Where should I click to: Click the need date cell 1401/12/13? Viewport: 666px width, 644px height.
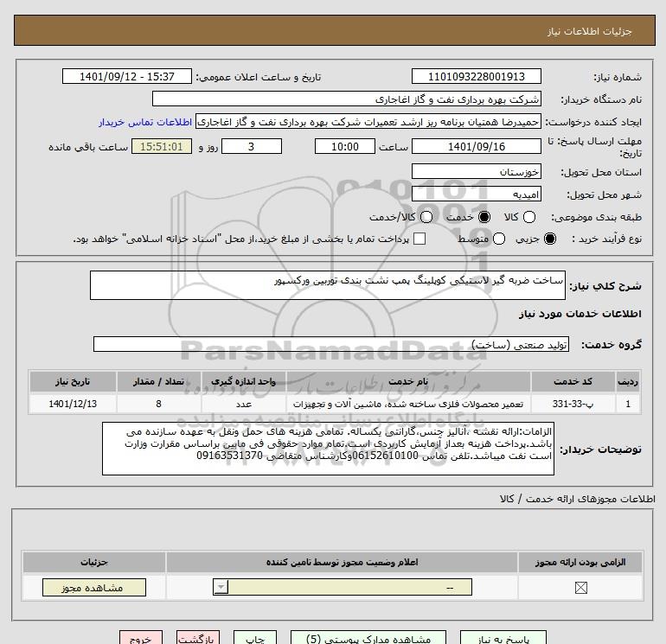[73, 404]
